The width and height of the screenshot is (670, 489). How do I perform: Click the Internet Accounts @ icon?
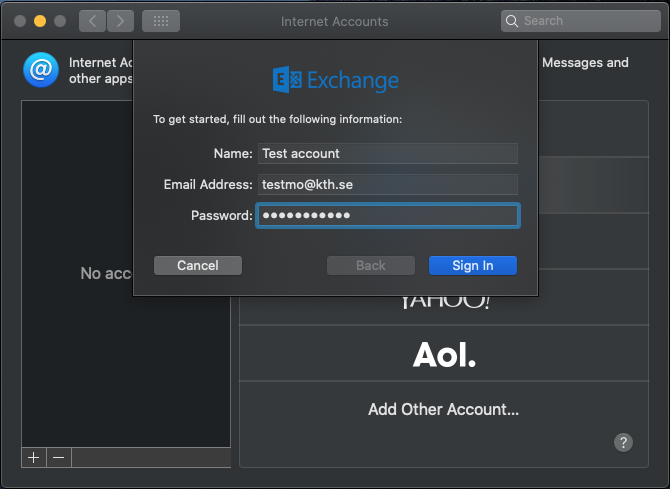(41, 70)
